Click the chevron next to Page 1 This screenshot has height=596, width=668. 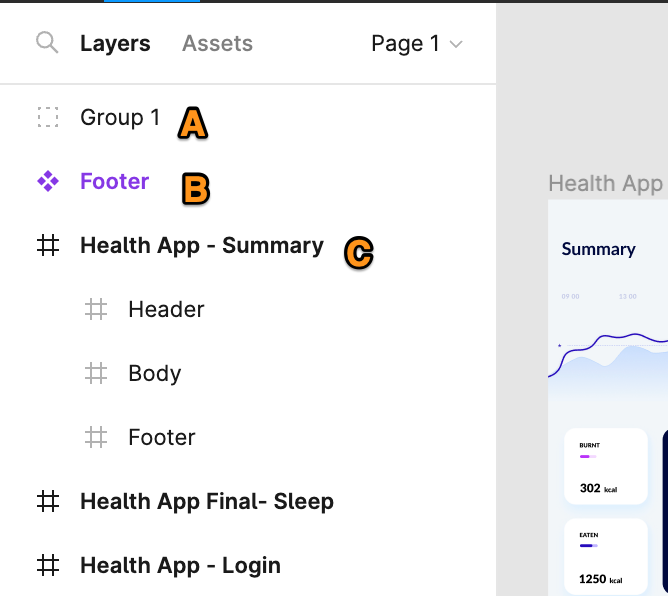(456, 44)
